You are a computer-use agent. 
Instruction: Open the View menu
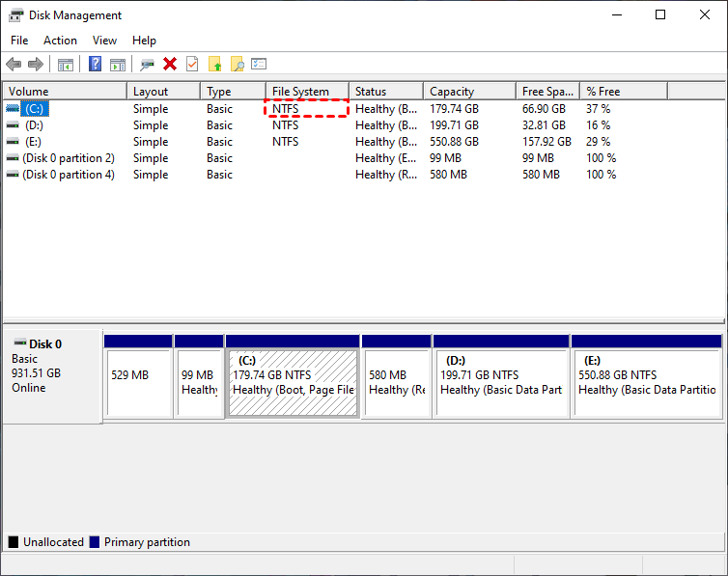point(104,41)
